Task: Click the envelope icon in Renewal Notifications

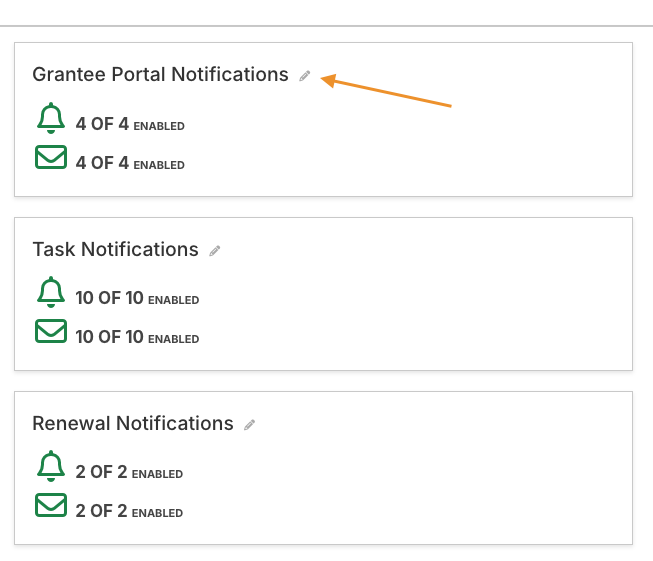Action: click(51, 506)
